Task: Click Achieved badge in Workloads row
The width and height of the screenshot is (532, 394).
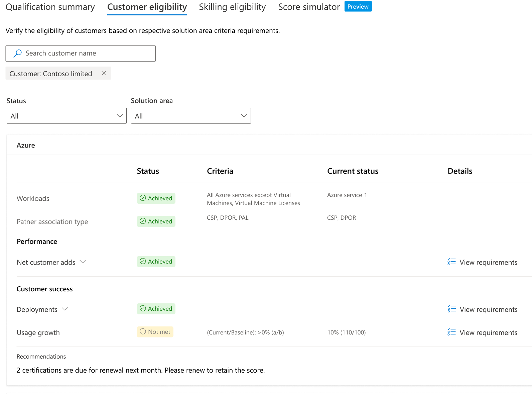Action: [x=156, y=198]
